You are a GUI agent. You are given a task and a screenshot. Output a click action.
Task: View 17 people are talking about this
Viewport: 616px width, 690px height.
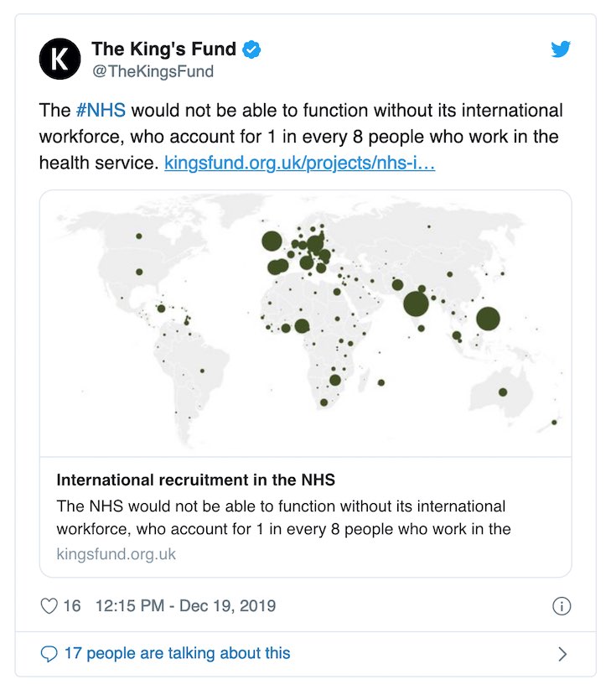click(178, 653)
